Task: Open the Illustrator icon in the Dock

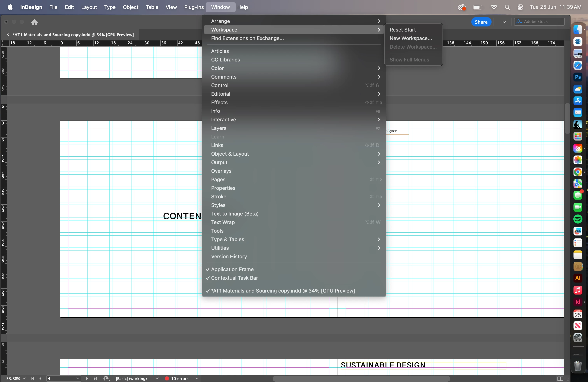Action: pos(578,278)
